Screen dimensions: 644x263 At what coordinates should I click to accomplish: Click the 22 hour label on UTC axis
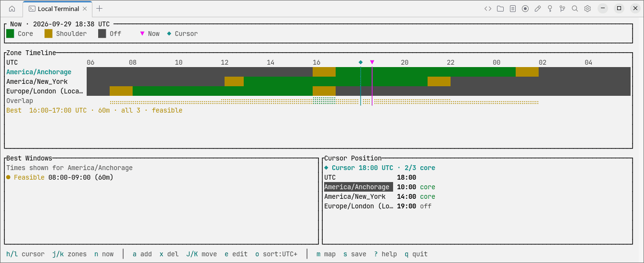[451, 62]
